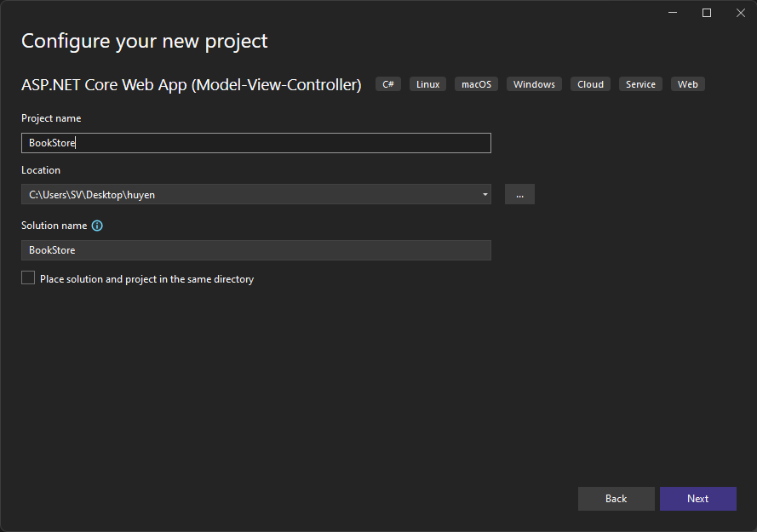The width and height of the screenshot is (757, 532).
Task: Expand the Location dropdown arrow
Action: (x=485, y=194)
